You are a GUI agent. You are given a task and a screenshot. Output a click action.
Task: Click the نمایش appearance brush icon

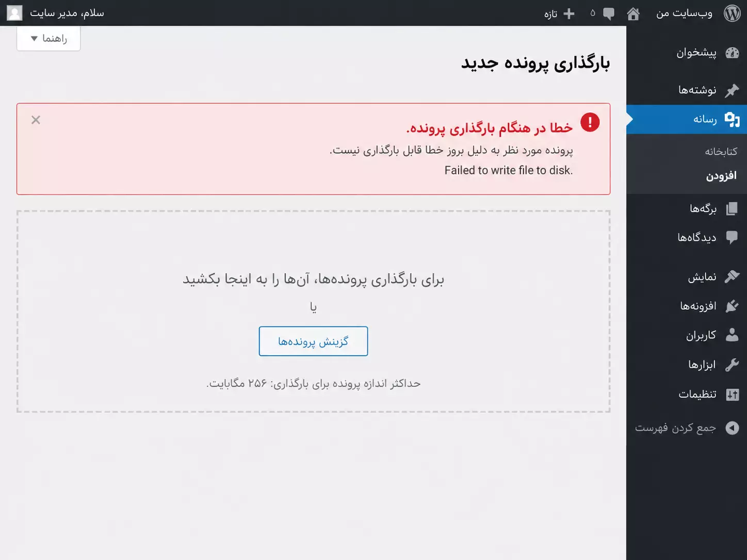point(732,276)
